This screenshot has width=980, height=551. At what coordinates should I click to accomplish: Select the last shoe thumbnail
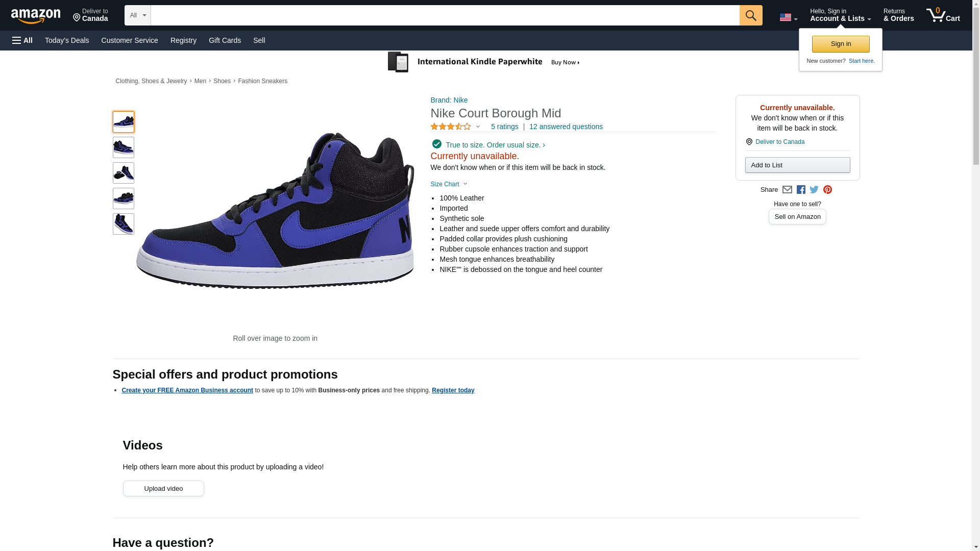click(x=124, y=224)
